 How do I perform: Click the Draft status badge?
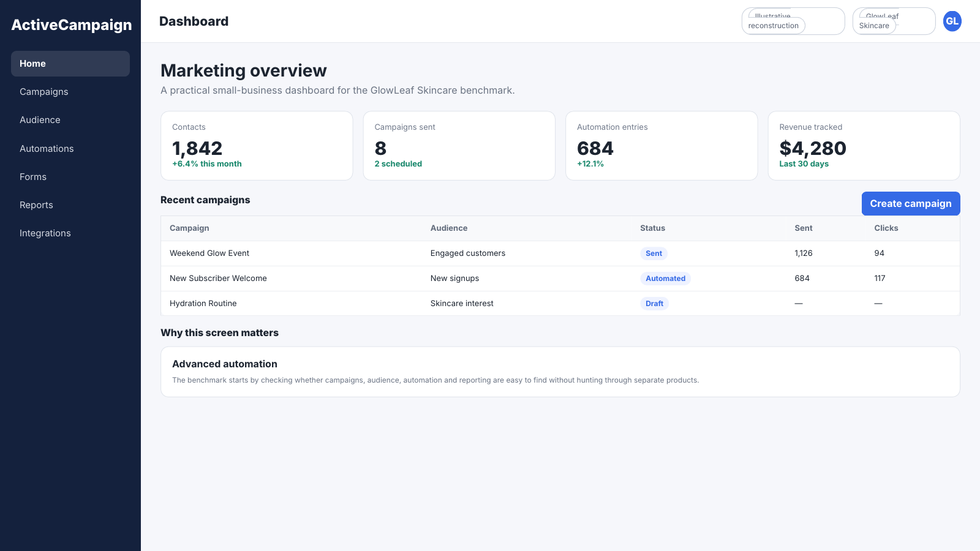pyautogui.click(x=654, y=304)
